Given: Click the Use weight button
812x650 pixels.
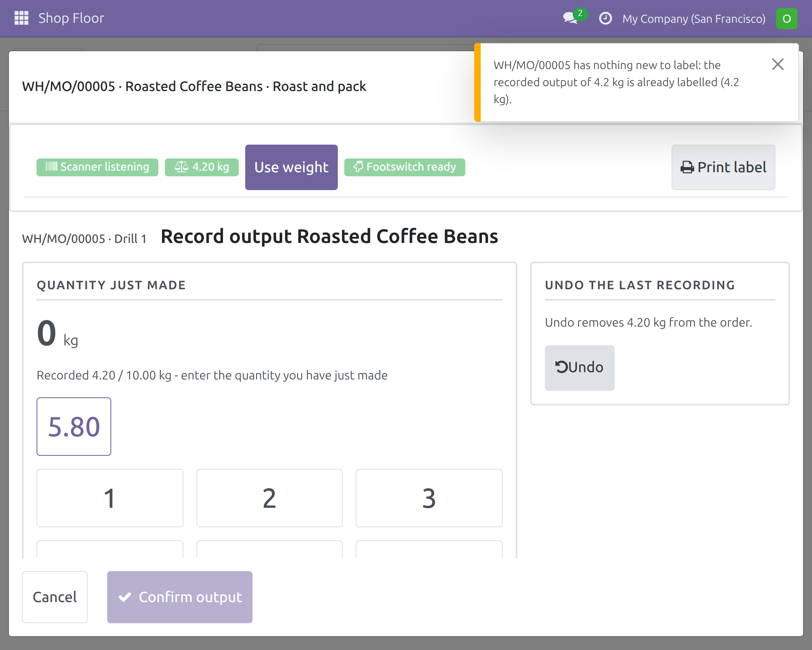Looking at the screenshot, I should [292, 167].
